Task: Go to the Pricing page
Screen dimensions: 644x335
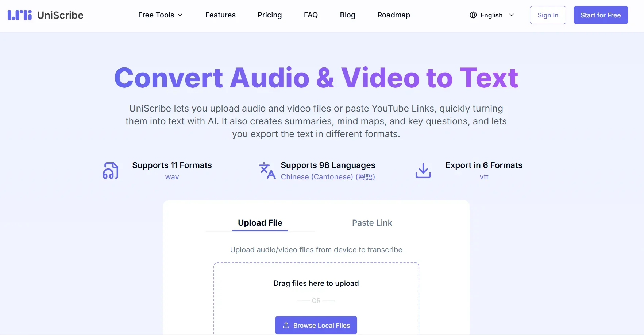Action: click(270, 15)
